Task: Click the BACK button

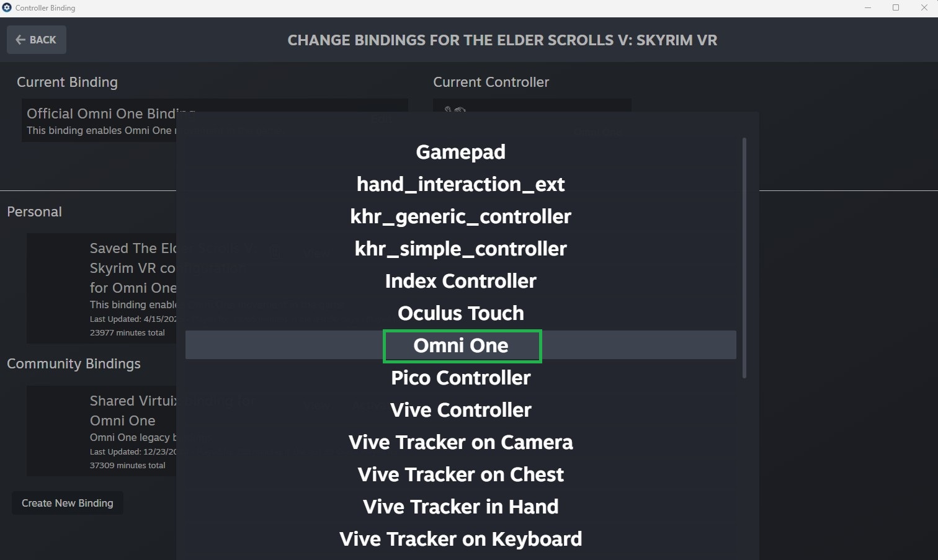Action: [36, 39]
